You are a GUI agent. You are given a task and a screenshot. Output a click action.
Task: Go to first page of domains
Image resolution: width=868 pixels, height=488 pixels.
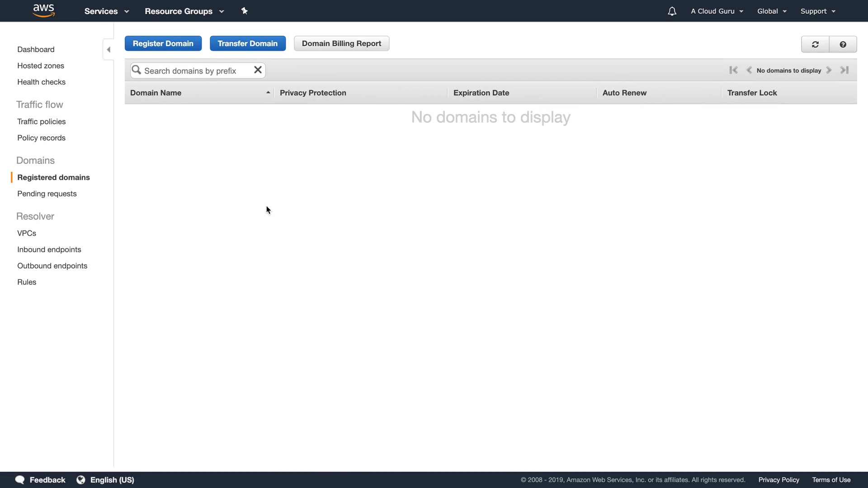(x=733, y=70)
